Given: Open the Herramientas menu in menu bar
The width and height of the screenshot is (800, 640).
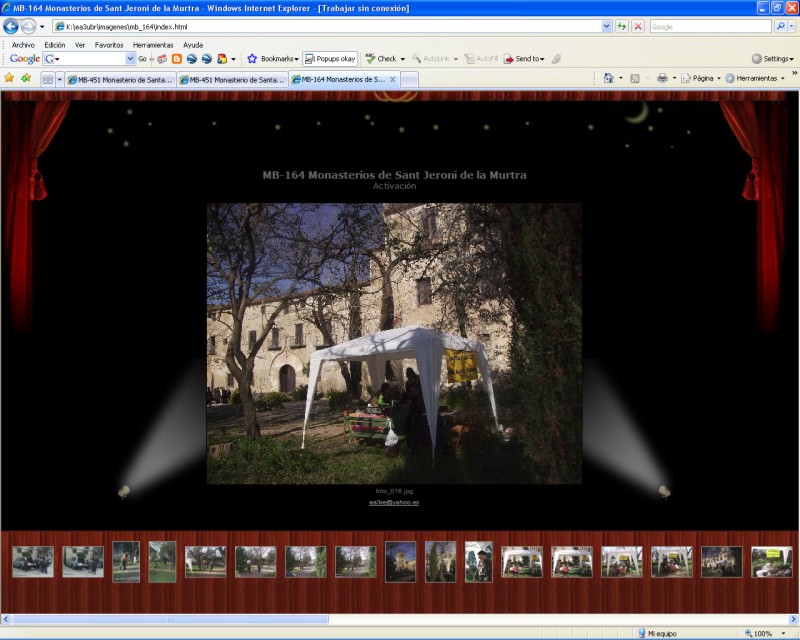Looking at the screenshot, I should tap(153, 45).
